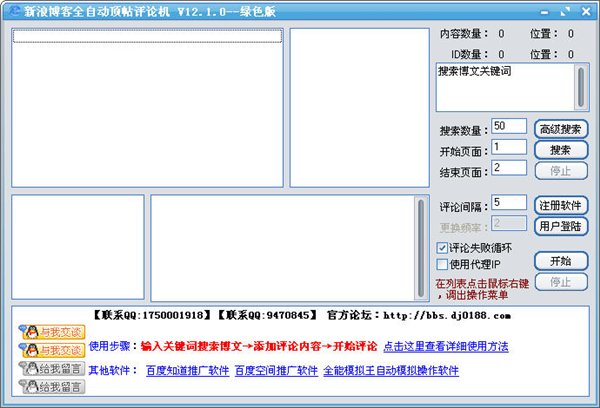The height and width of the screenshot is (408, 600).
Task: Click the small bottom-left list panel
Action: click(78, 247)
